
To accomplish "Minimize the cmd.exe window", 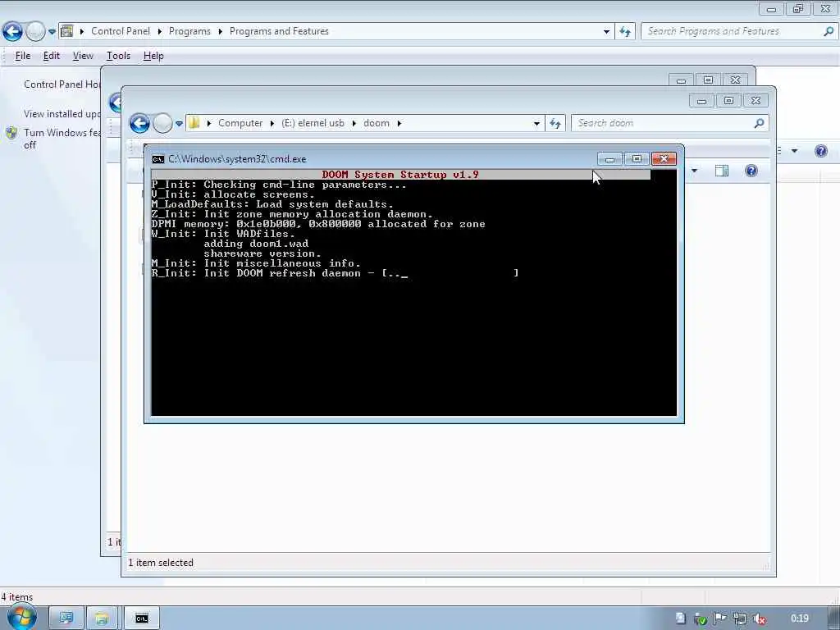I will (x=609, y=158).
